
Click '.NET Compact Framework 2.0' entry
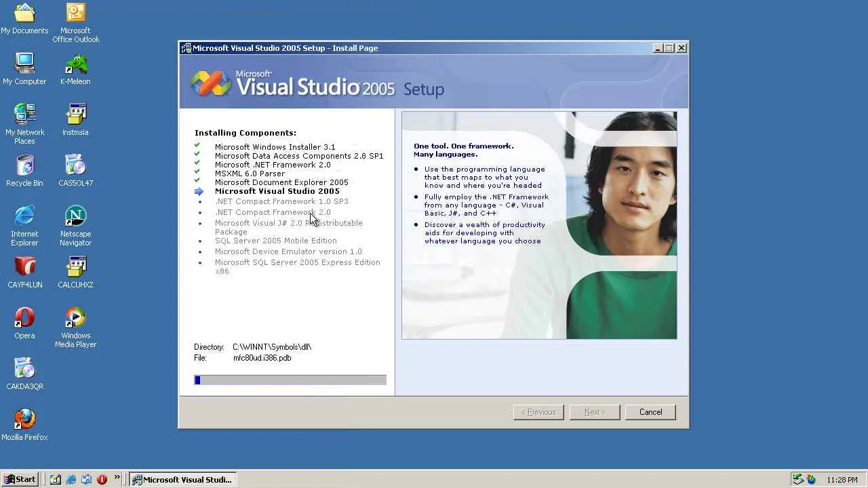(x=273, y=212)
